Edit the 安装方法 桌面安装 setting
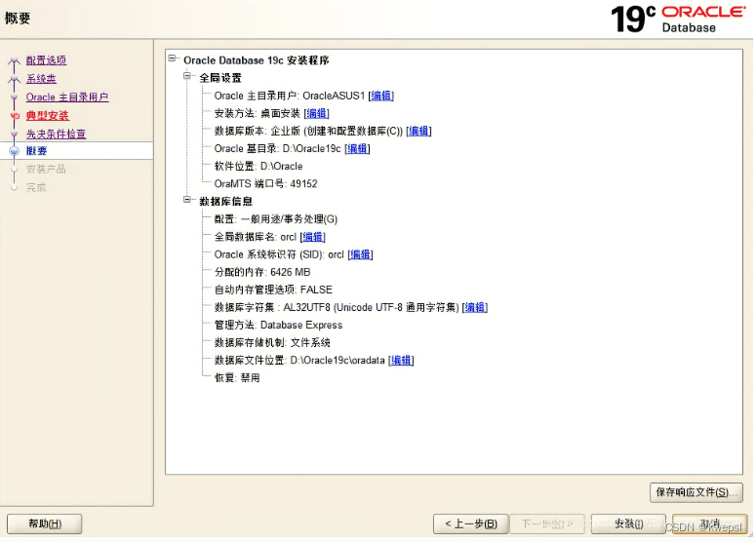This screenshot has width=756, height=542. point(316,113)
